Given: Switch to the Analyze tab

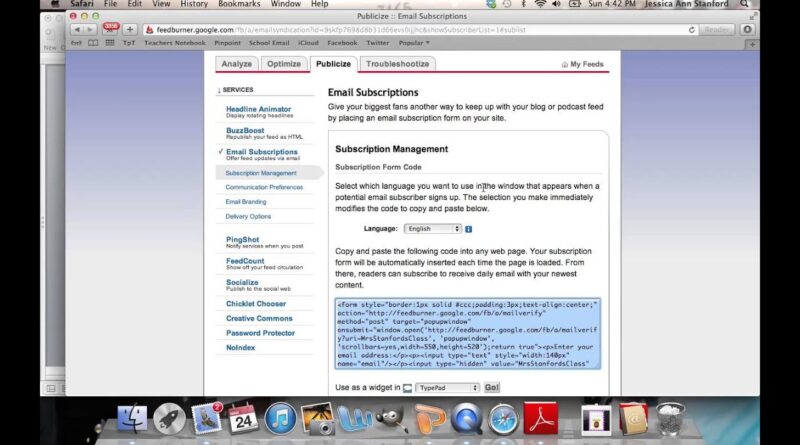Looking at the screenshot, I should click(237, 64).
